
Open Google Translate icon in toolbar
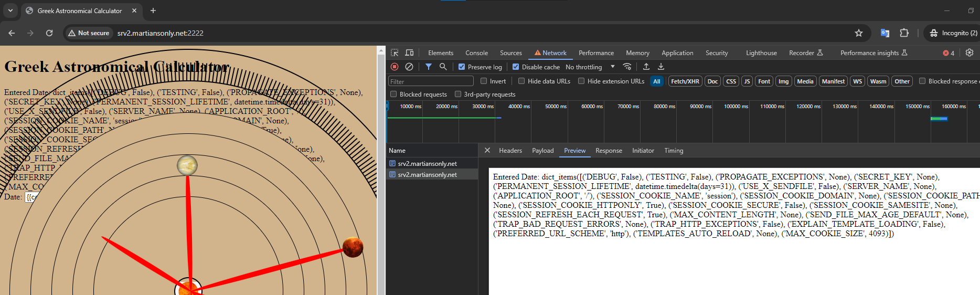885,33
